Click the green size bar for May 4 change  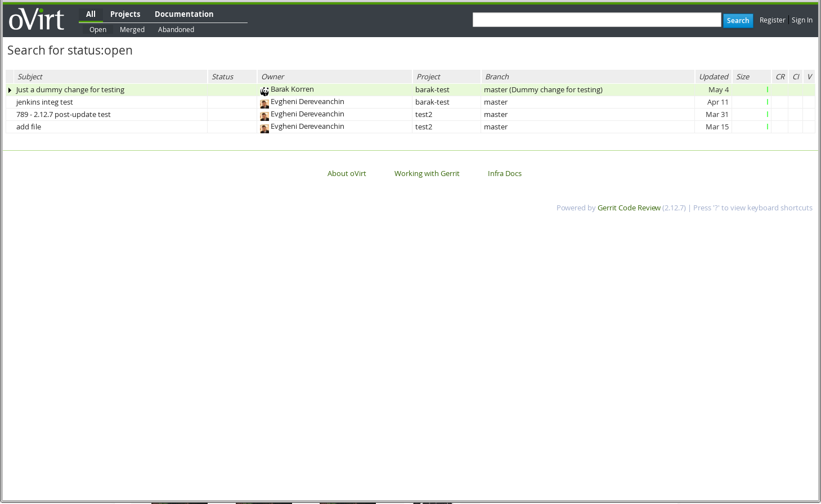click(x=767, y=89)
